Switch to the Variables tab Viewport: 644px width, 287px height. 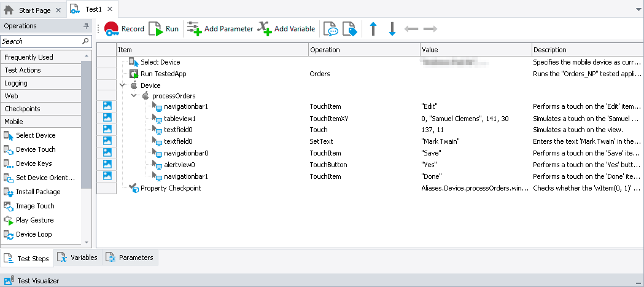78,258
